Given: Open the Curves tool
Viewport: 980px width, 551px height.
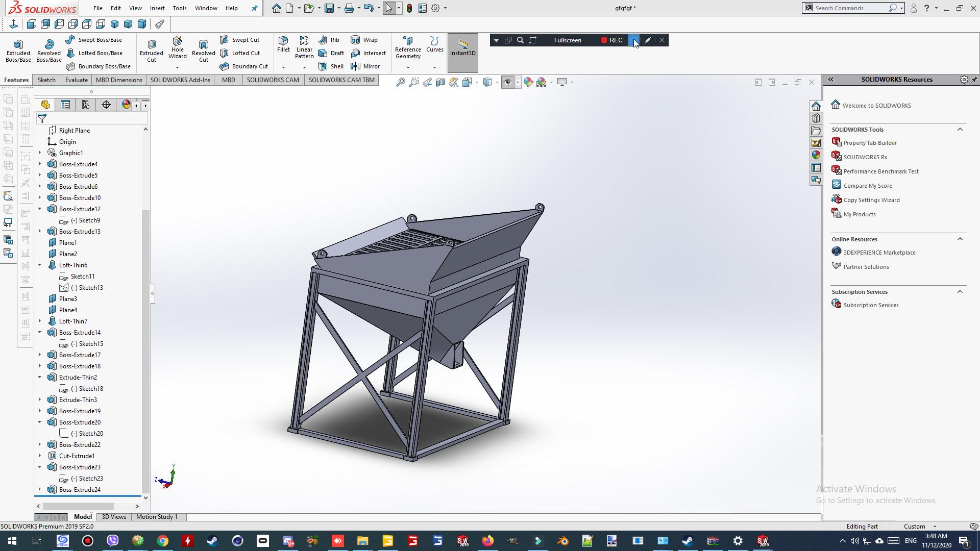Looking at the screenshot, I should point(435,45).
